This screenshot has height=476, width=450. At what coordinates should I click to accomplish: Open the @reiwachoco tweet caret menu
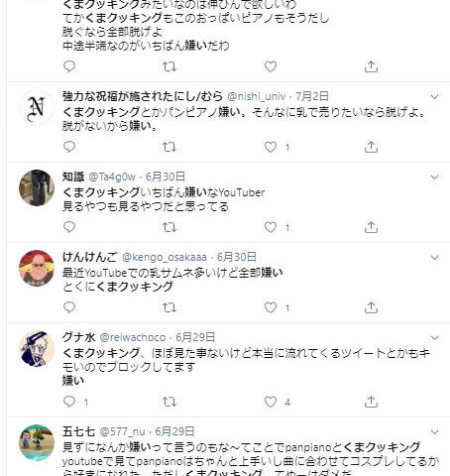click(x=434, y=338)
